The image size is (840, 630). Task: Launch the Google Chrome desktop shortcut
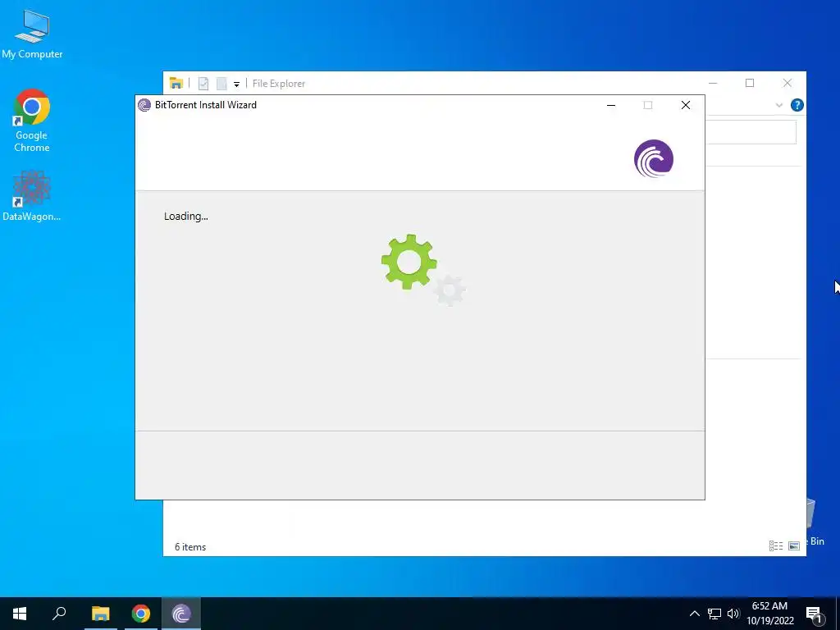(32, 121)
